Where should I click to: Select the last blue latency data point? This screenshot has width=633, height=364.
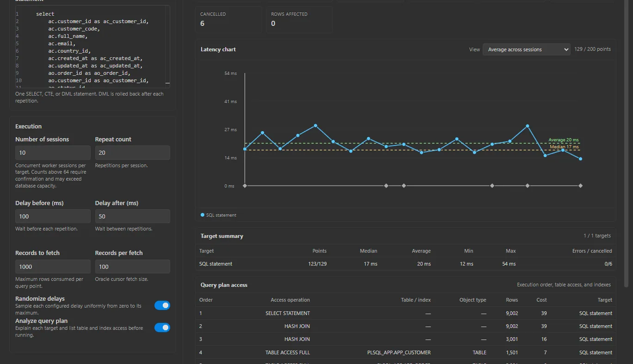[580, 159]
